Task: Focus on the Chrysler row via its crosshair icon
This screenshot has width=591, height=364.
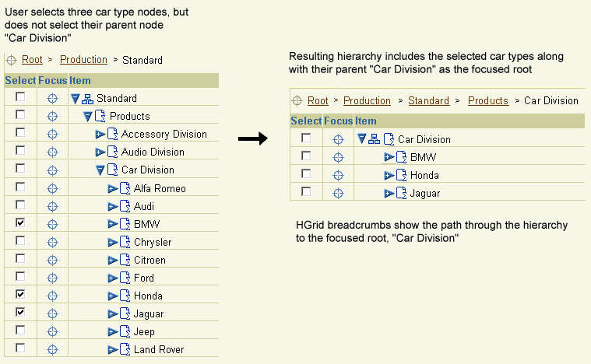Action: coord(52,242)
